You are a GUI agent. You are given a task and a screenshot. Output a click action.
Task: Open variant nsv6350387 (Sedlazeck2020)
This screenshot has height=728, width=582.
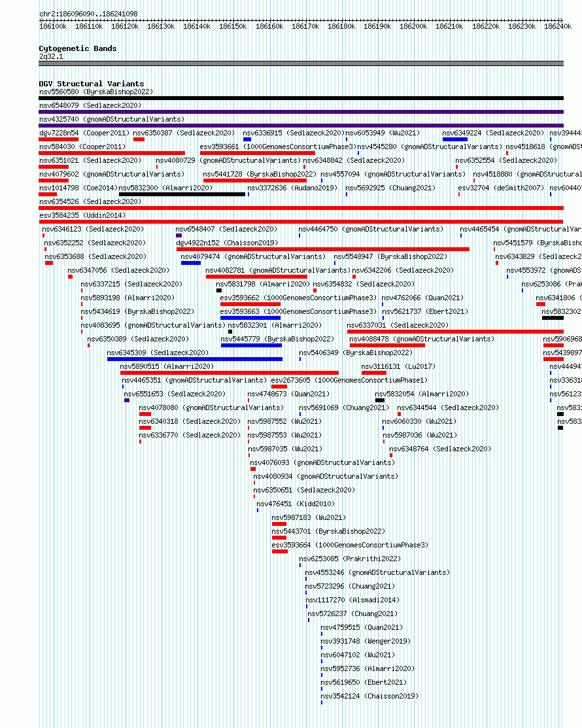click(184, 133)
